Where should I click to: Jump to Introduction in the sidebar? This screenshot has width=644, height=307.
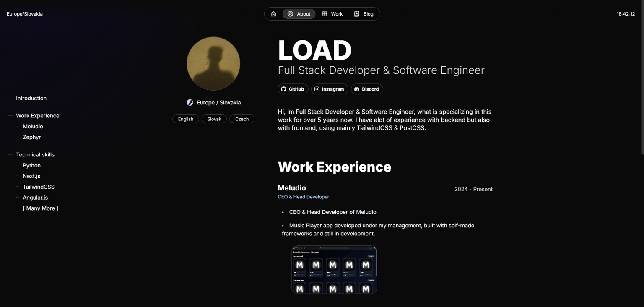[31, 98]
